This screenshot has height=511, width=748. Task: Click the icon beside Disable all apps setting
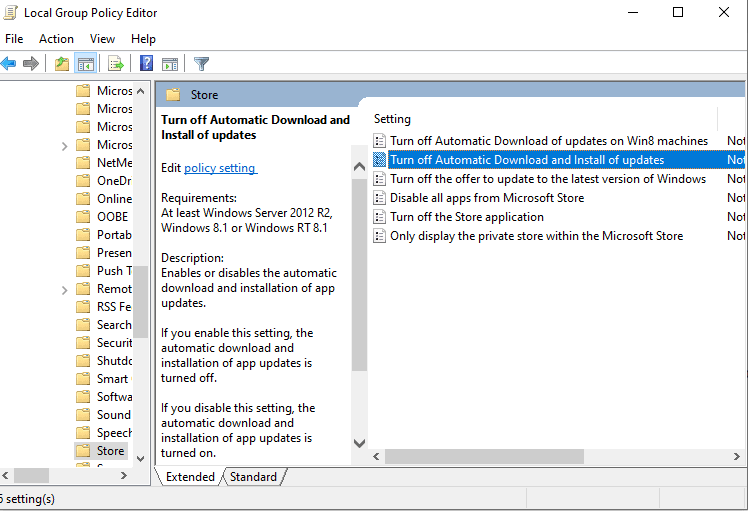point(379,198)
